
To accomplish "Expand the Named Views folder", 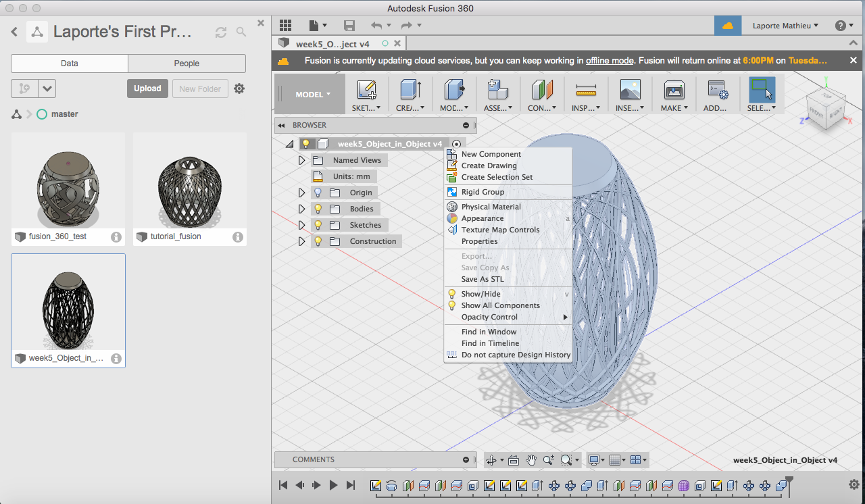I will pyautogui.click(x=302, y=160).
